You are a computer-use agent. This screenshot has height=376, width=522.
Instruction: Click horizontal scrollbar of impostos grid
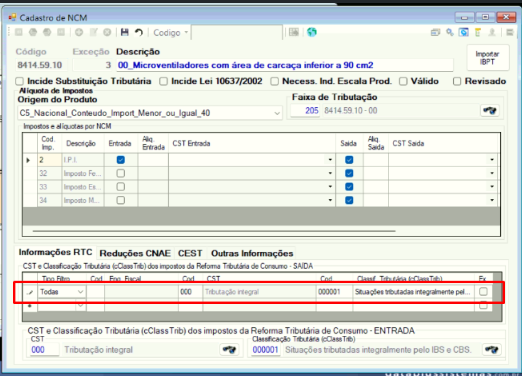214,231
